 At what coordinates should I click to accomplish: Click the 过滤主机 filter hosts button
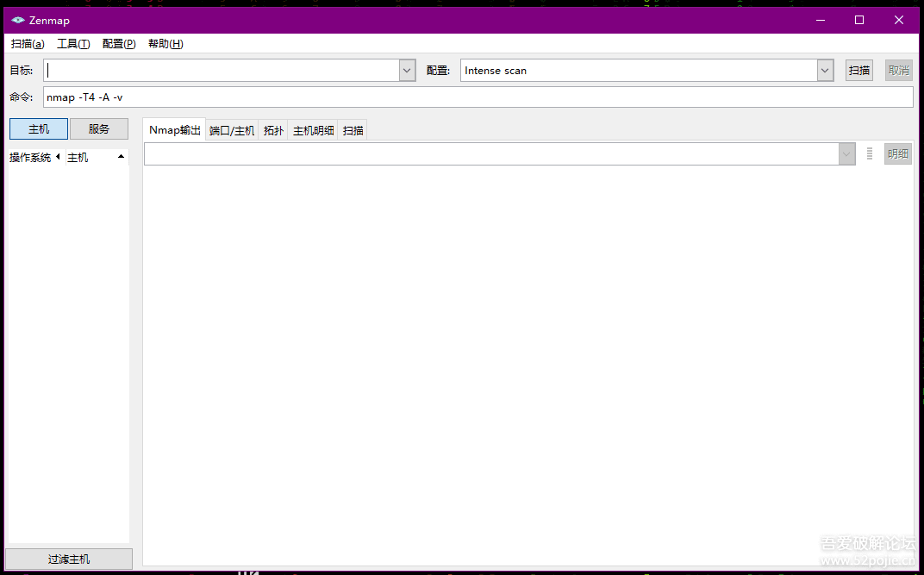click(x=69, y=559)
